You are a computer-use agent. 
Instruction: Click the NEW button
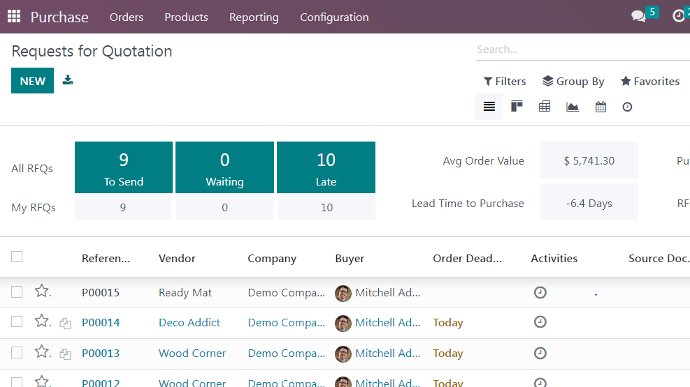tap(33, 81)
